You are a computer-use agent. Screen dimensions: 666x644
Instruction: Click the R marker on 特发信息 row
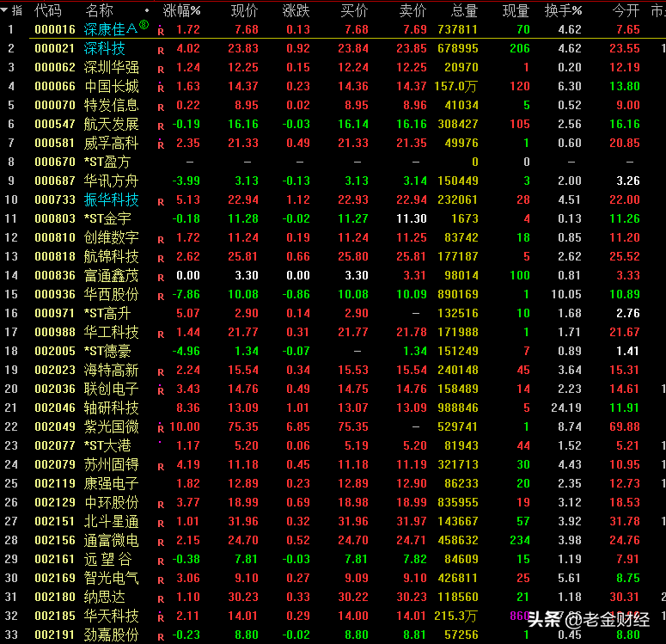(x=161, y=107)
